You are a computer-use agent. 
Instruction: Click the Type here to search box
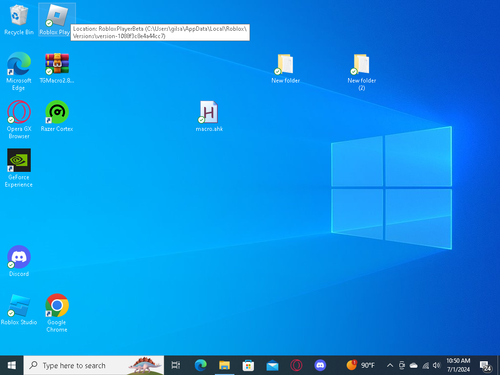[x=94, y=365]
